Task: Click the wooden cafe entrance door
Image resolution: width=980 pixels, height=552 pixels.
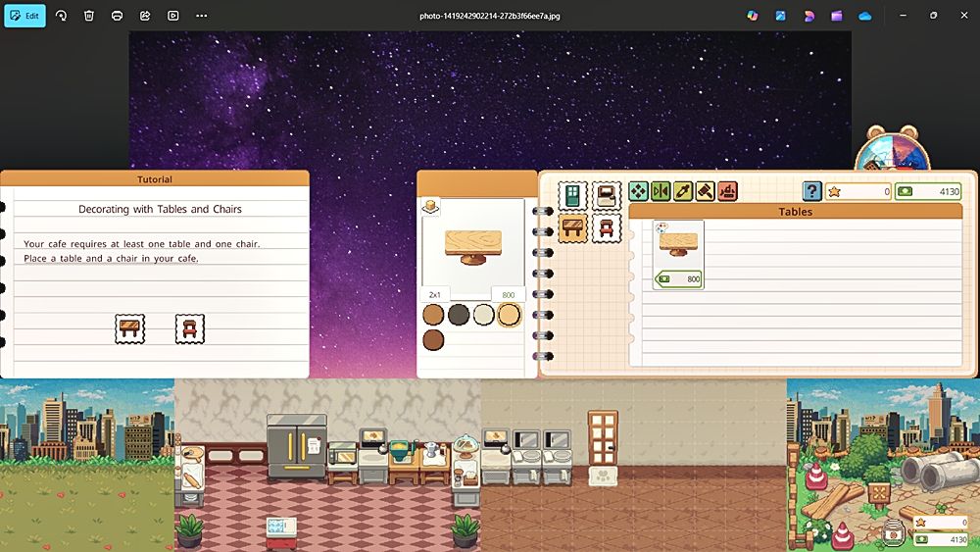Action: tap(603, 438)
